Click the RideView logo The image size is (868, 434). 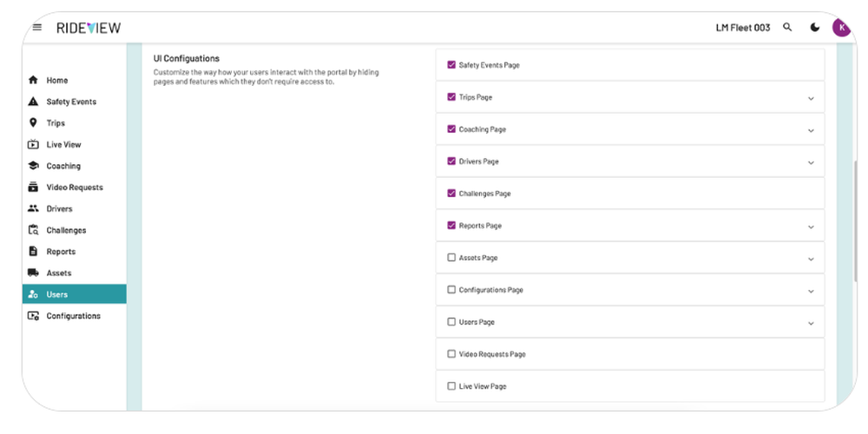coord(89,28)
